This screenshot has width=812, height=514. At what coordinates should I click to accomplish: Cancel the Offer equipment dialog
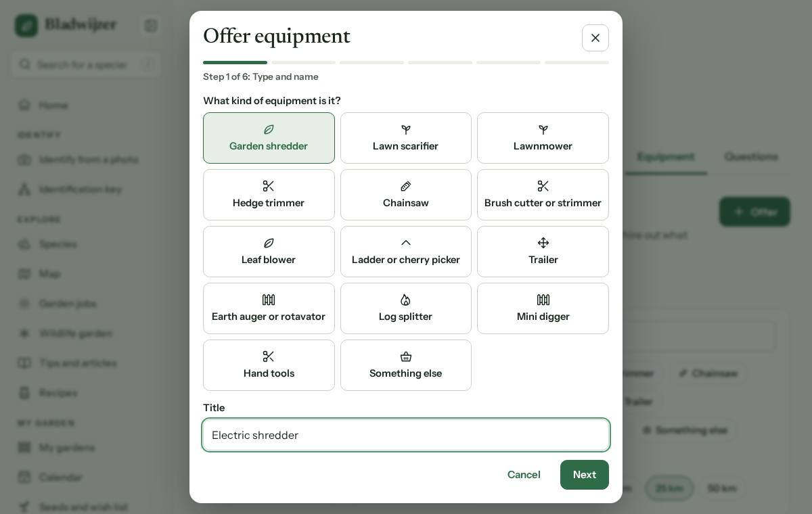click(524, 475)
